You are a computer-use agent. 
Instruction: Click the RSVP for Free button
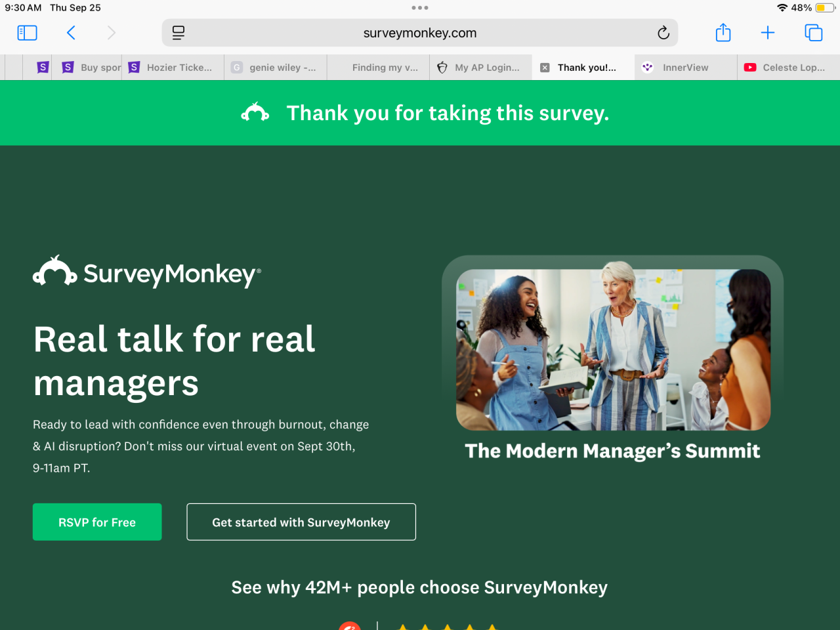(x=97, y=522)
